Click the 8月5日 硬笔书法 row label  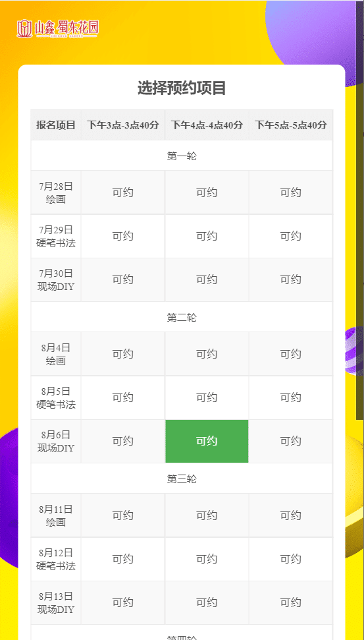tap(56, 397)
